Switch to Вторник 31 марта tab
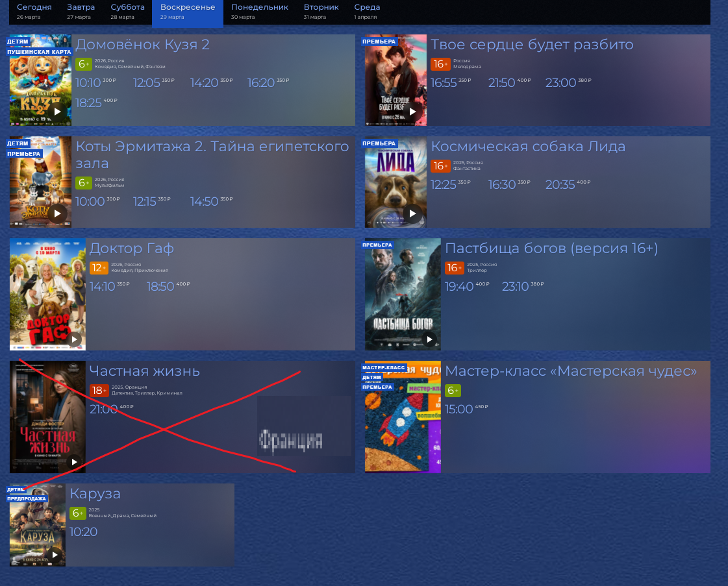Image resolution: width=728 pixels, height=586 pixels. click(x=321, y=12)
